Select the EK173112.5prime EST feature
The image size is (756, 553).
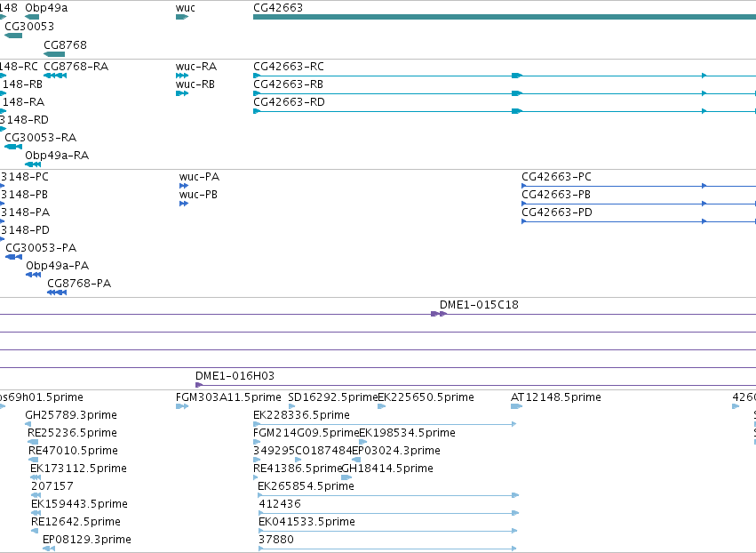pyautogui.click(x=36, y=477)
